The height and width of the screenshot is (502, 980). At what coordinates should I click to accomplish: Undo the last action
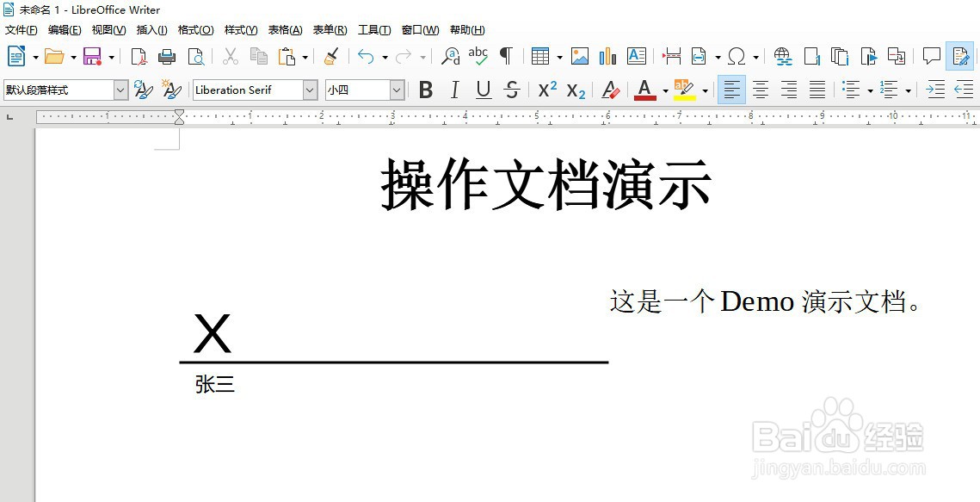point(365,55)
